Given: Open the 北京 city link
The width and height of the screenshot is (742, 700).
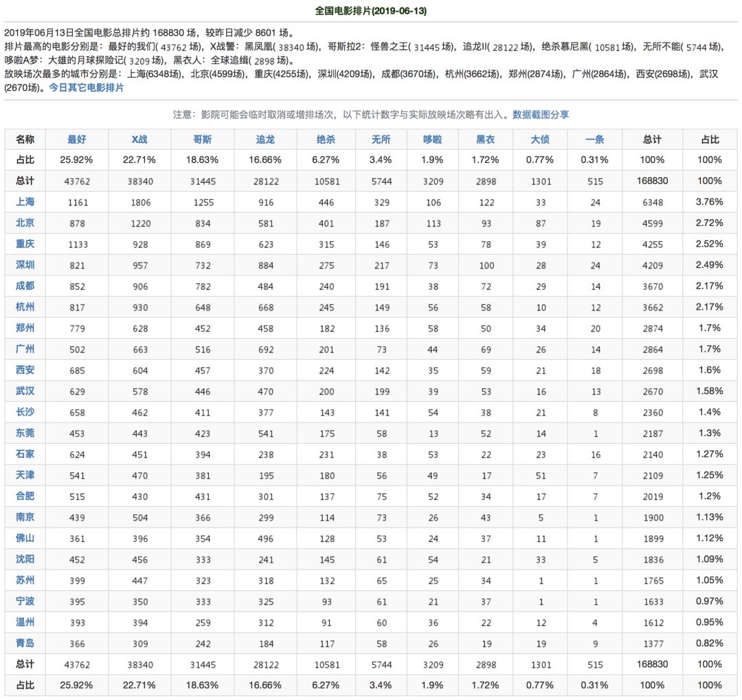Looking at the screenshot, I should [x=25, y=223].
